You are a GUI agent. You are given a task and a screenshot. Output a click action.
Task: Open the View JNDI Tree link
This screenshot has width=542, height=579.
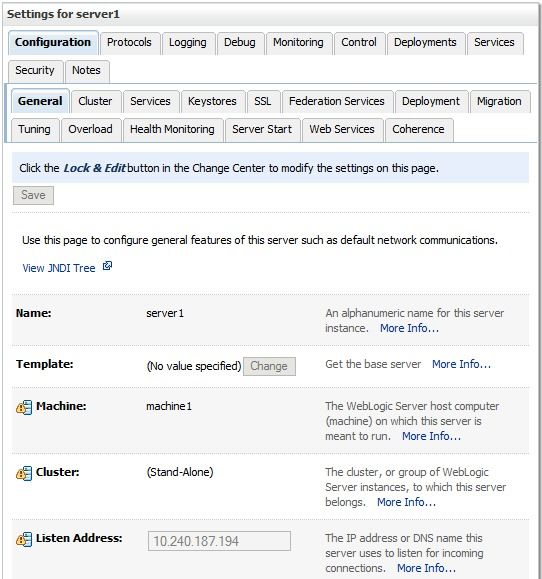point(59,268)
